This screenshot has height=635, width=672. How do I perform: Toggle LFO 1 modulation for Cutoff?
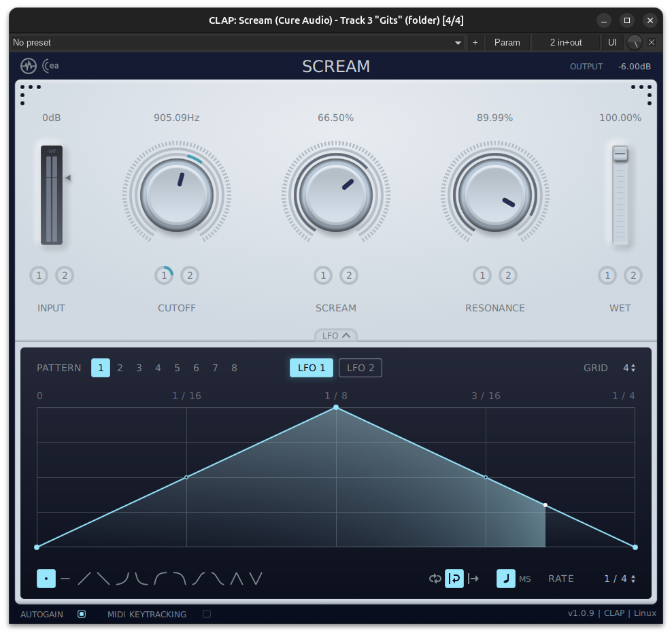click(164, 275)
